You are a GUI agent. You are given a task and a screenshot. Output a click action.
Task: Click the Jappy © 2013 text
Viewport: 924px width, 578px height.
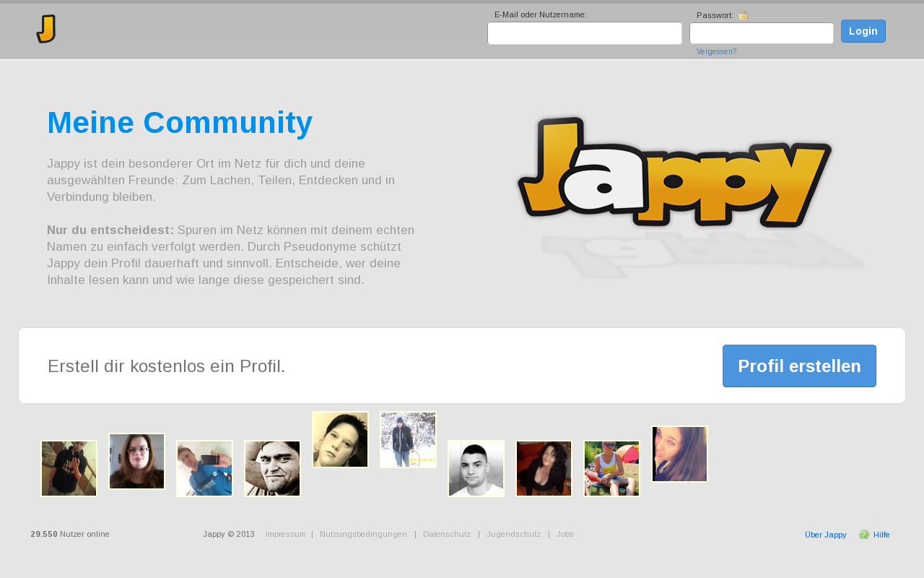coord(229,534)
